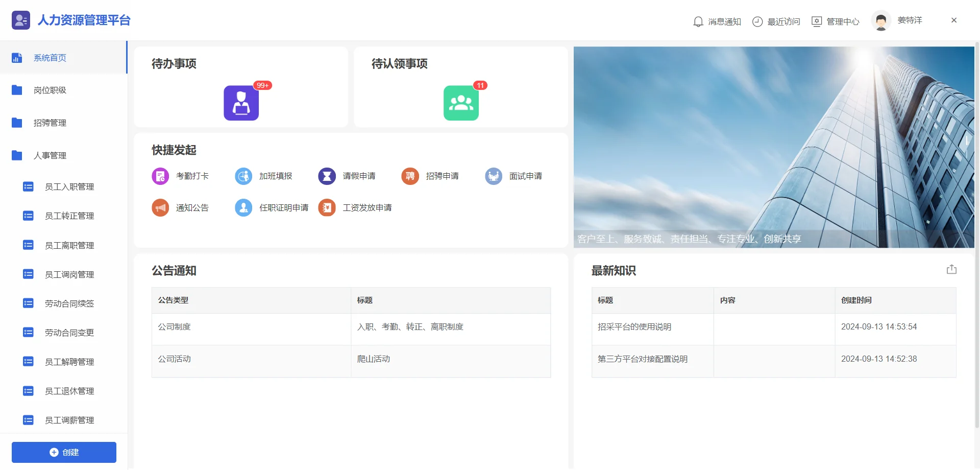Click the 工资发放申请 shortcut icon
Image resolution: width=980 pixels, height=470 pixels.
tap(327, 208)
